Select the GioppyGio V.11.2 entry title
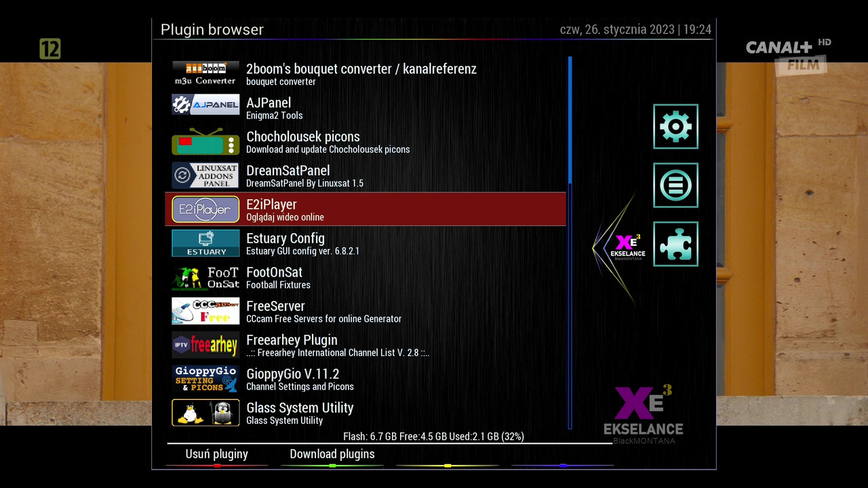Screen dimensions: 868x488 click(292, 373)
